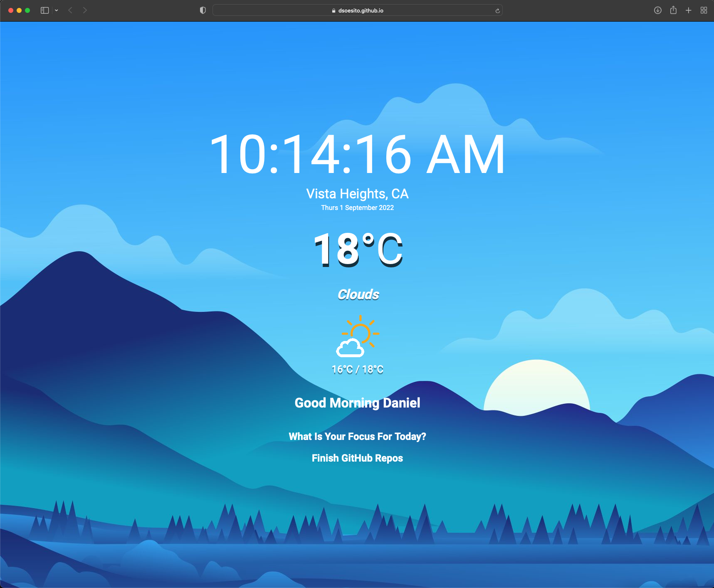
Task: Toggle the Safari sidebar
Action: 44,10
